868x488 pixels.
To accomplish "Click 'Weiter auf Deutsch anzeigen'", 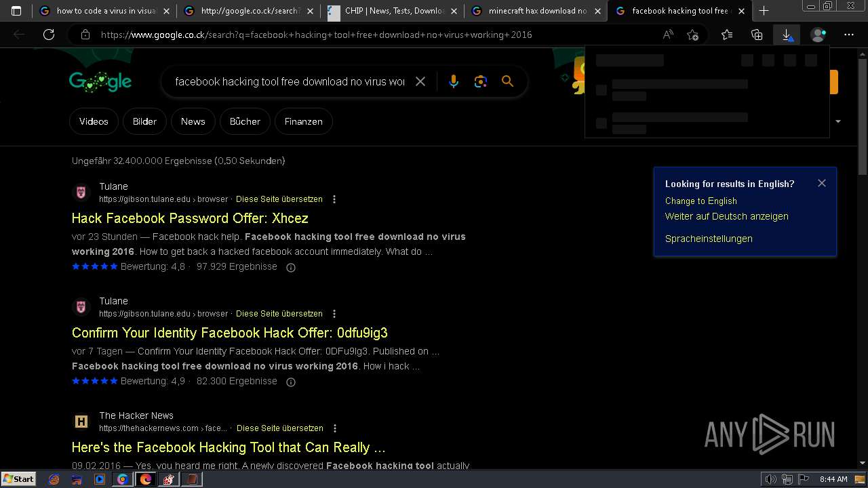I will pyautogui.click(x=726, y=216).
